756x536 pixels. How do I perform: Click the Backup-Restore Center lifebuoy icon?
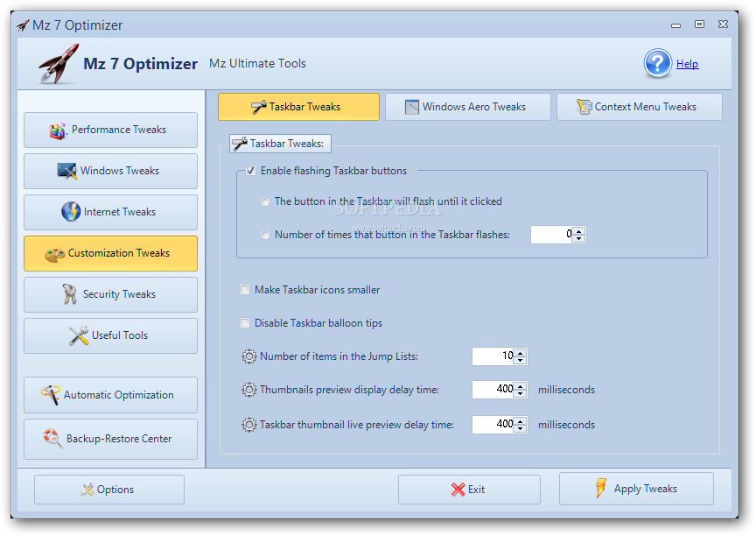tap(52, 438)
